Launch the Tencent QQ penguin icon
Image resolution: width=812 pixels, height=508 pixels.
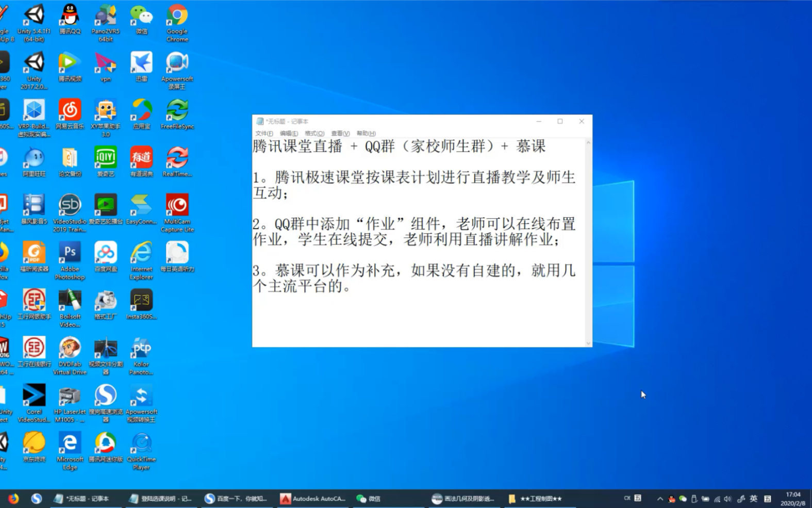click(x=70, y=20)
